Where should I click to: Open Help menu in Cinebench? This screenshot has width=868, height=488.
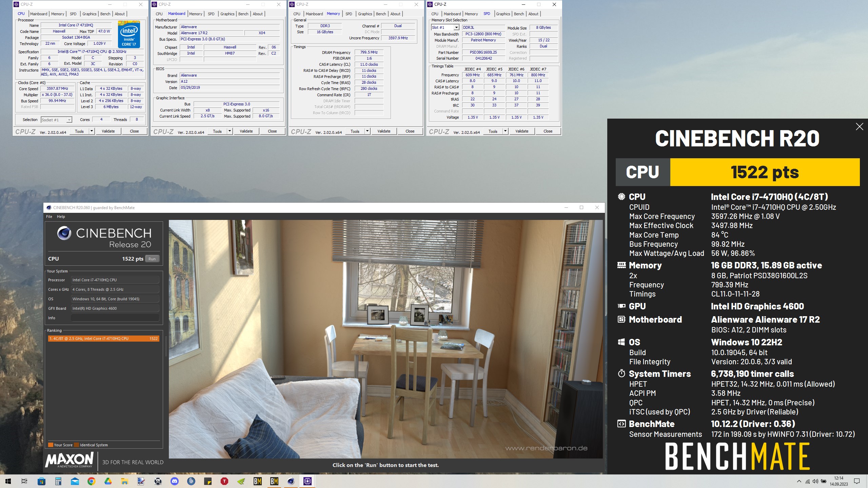coord(61,217)
